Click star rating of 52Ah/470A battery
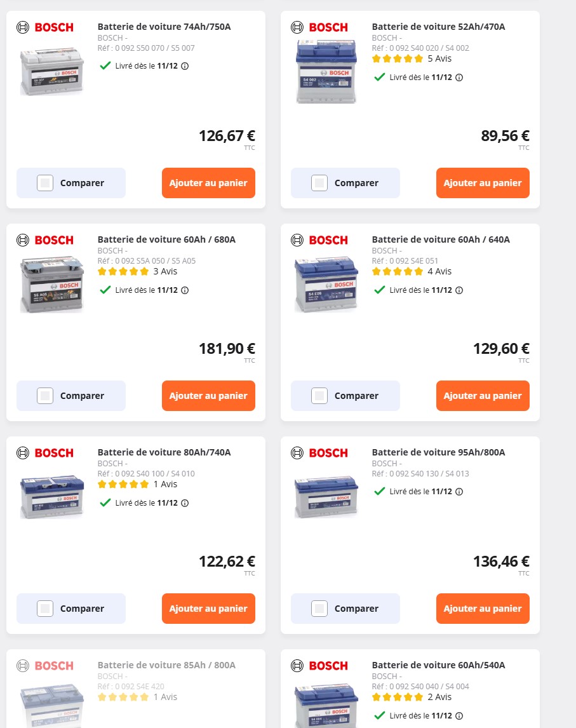Viewport: 576px width, 728px height. 397,58
